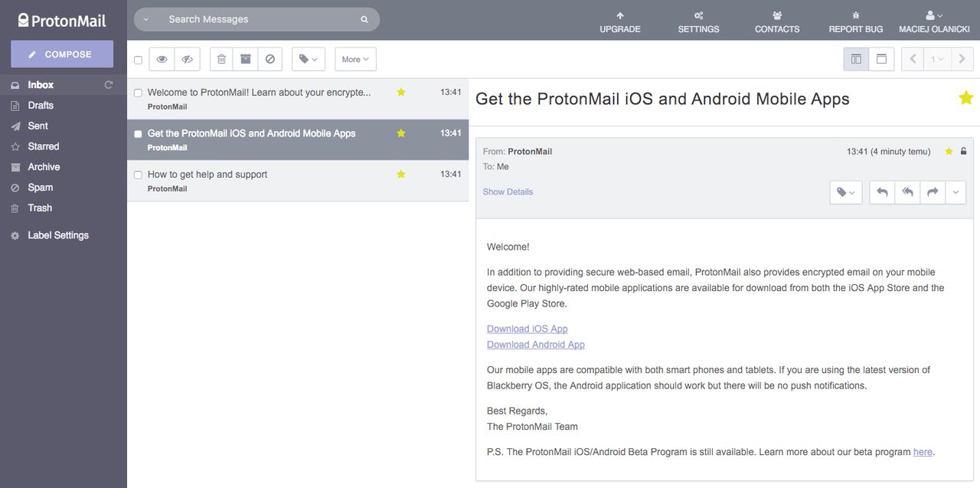Click the Compose button
Screen dimensions: 980x488
pos(62,54)
